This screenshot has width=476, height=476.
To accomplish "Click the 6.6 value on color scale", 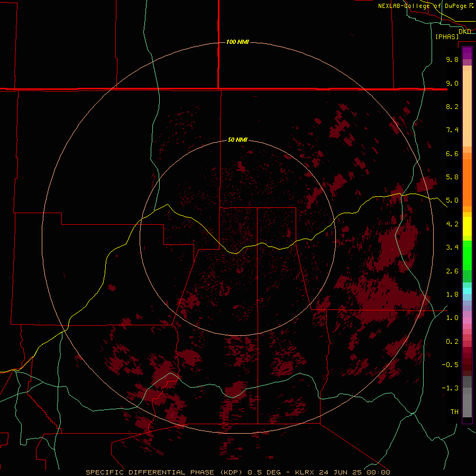I will (x=452, y=153).
